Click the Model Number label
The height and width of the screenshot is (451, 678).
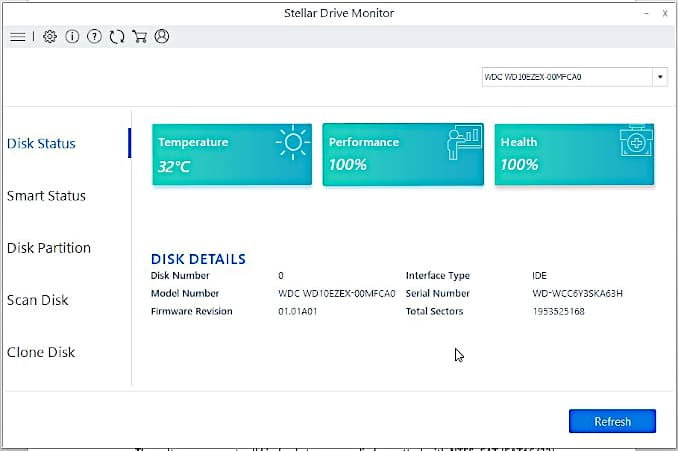click(185, 293)
